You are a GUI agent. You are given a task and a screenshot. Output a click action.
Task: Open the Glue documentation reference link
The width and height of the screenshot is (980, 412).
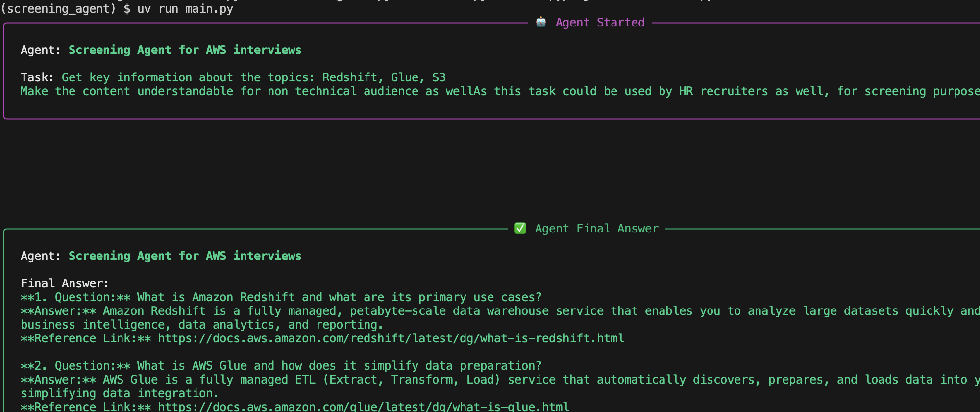pyautogui.click(x=364, y=407)
